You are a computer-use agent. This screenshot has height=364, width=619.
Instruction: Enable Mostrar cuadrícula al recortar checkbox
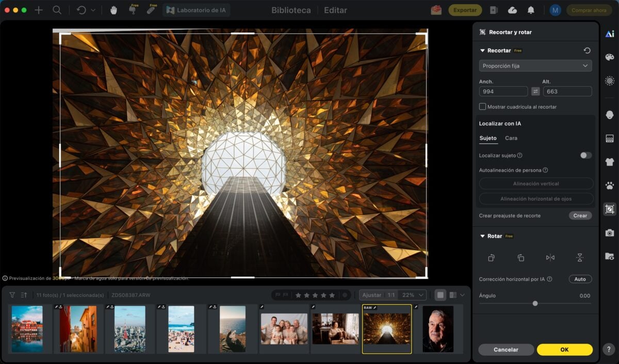[x=483, y=107]
